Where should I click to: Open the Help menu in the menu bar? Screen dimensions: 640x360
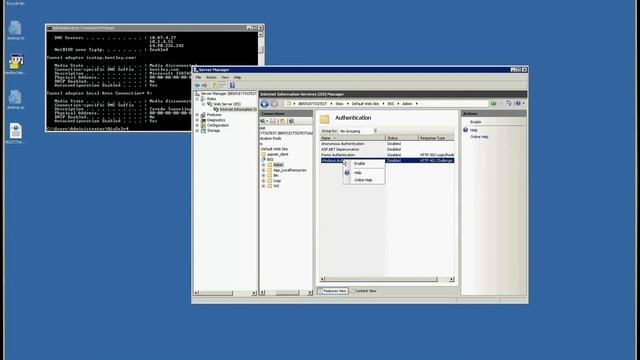click(x=237, y=77)
